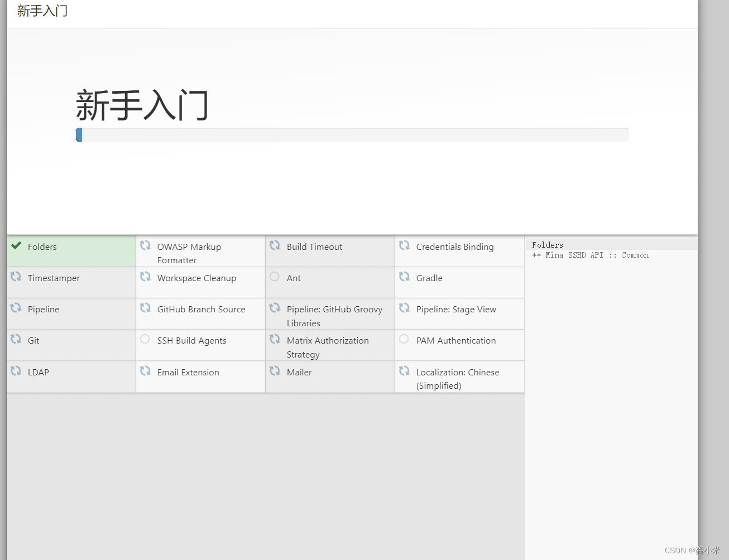Click the pending circle icon beside PAM Authentication
The height and width of the screenshot is (560, 729).
pos(404,339)
